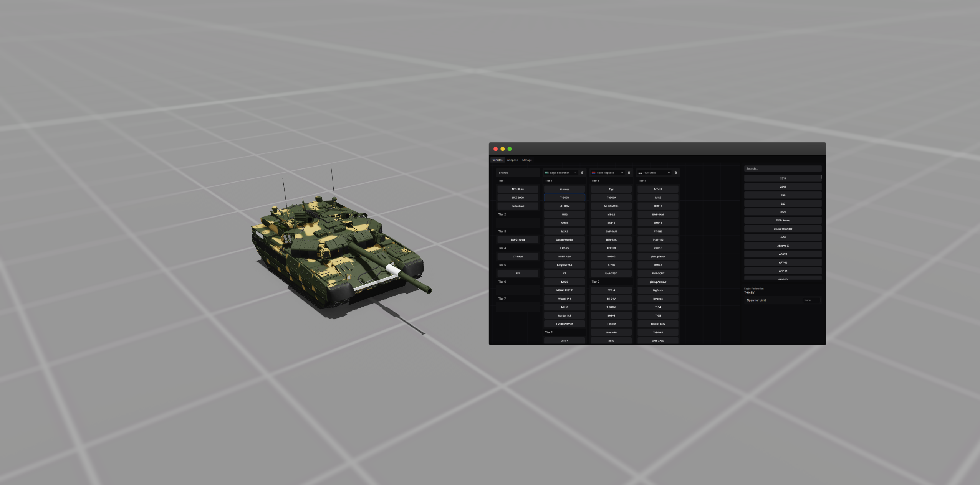Screen dimensions: 980x485
Task: Select pickupTruck in FISH State column
Action: (657, 257)
